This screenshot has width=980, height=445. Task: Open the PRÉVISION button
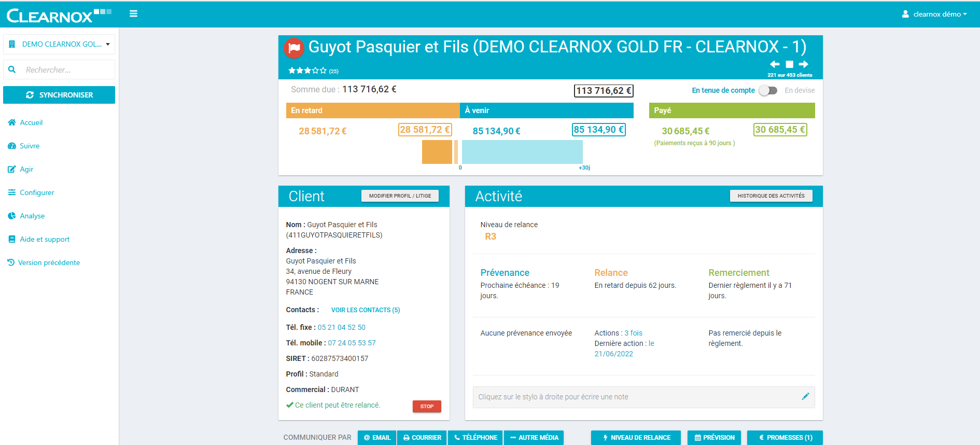coord(714,438)
